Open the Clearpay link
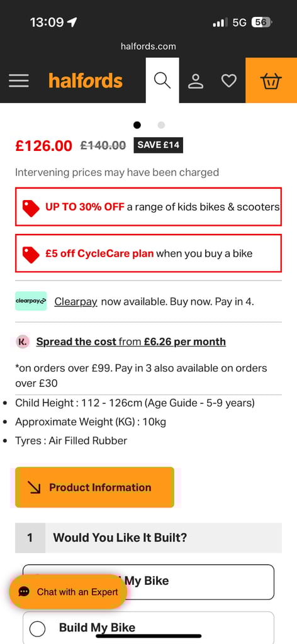 coord(76,302)
